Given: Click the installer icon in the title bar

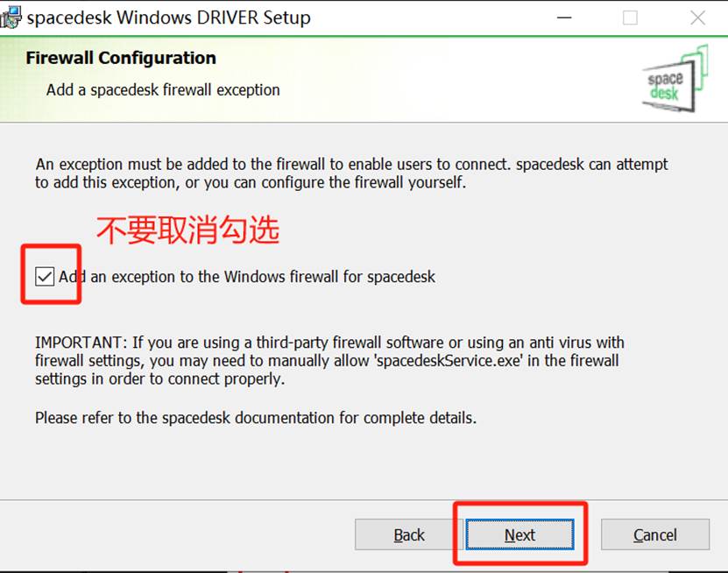Looking at the screenshot, I should pyautogui.click(x=11, y=17).
